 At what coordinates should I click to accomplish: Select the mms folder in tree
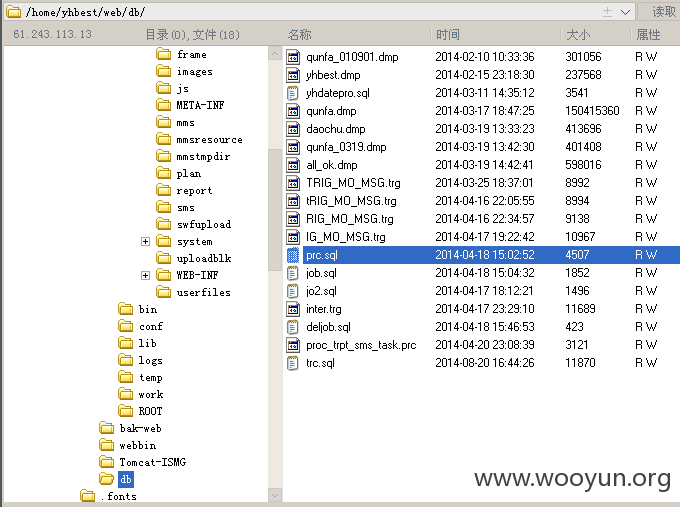tap(185, 123)
